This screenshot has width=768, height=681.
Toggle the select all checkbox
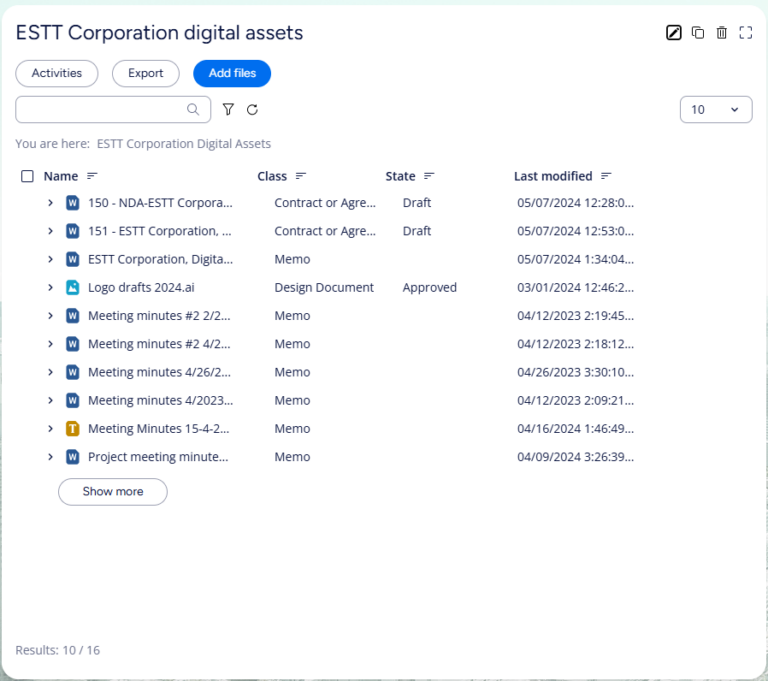click(x=27, y=176)
